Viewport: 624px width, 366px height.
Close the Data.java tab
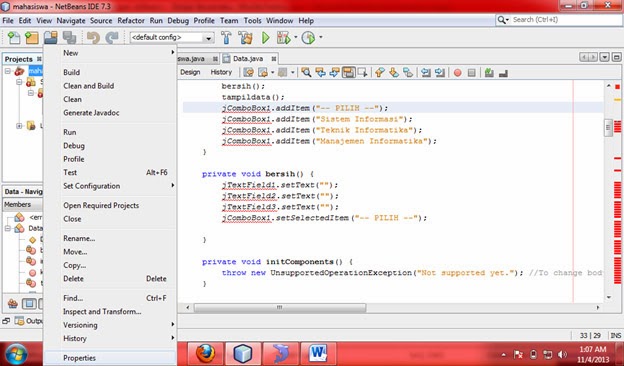[x=274, y=59]
